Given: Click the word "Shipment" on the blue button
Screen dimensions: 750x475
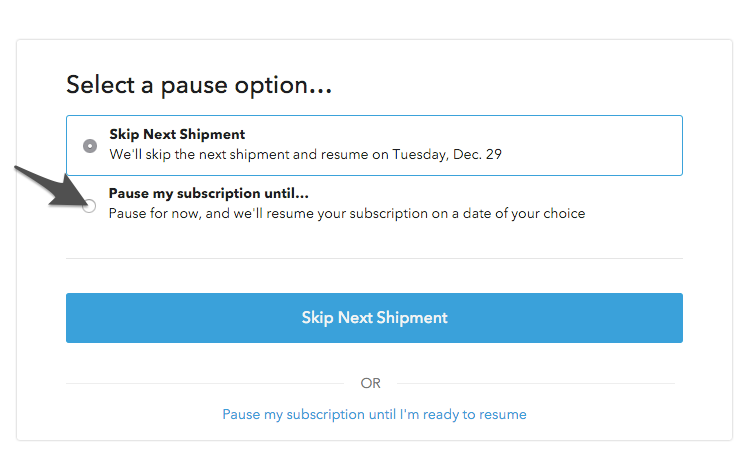Looking at the screenshot, I should click(x=411, y=318).
